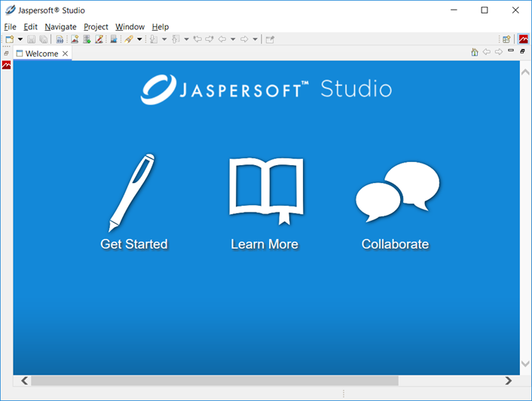Click the Get Started pen icon
Screen dimensions: 532x401
point(133,193)
